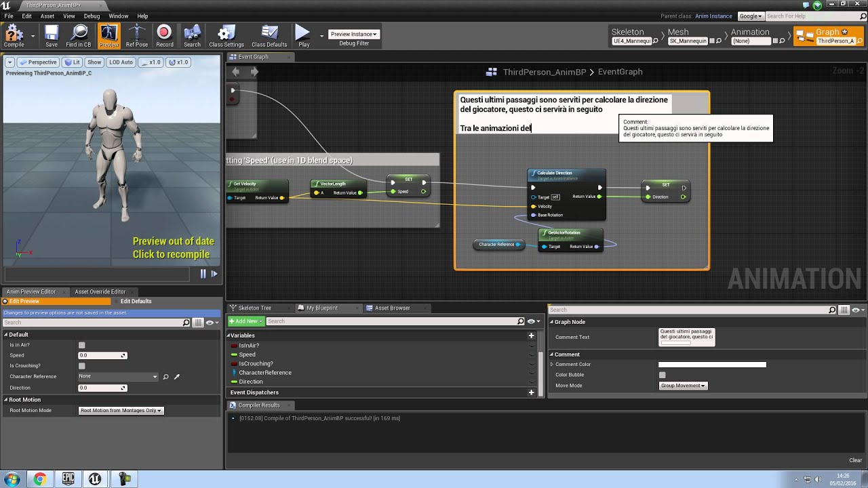868x488 pixels.
Task: Open the Root Motion Mode dropdown
Action: [x=121, y=411]
